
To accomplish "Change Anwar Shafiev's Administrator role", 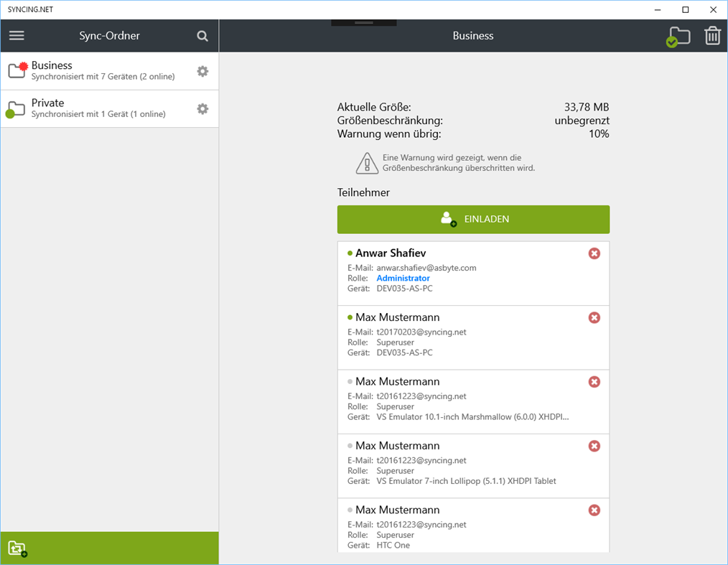I will [403, 278].
